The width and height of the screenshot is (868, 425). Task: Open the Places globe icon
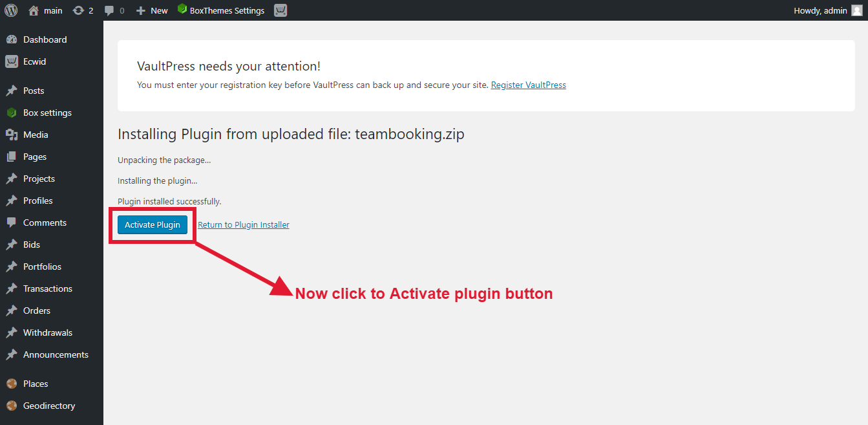12,384
